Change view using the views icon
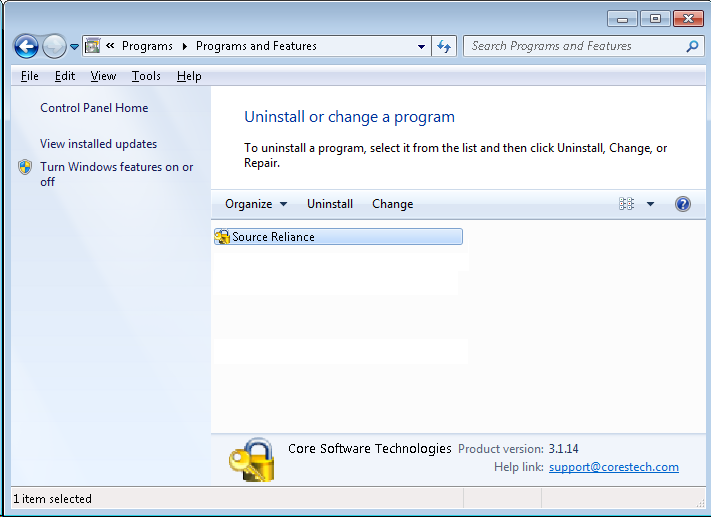711x517 pixels. pos(626,204)
